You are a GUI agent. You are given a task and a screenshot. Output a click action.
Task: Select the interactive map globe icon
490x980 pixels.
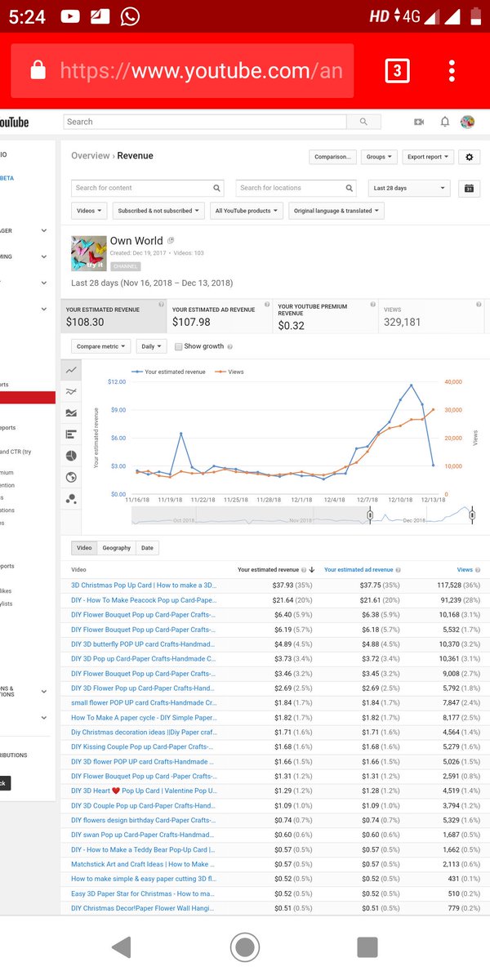pos(71,477)
